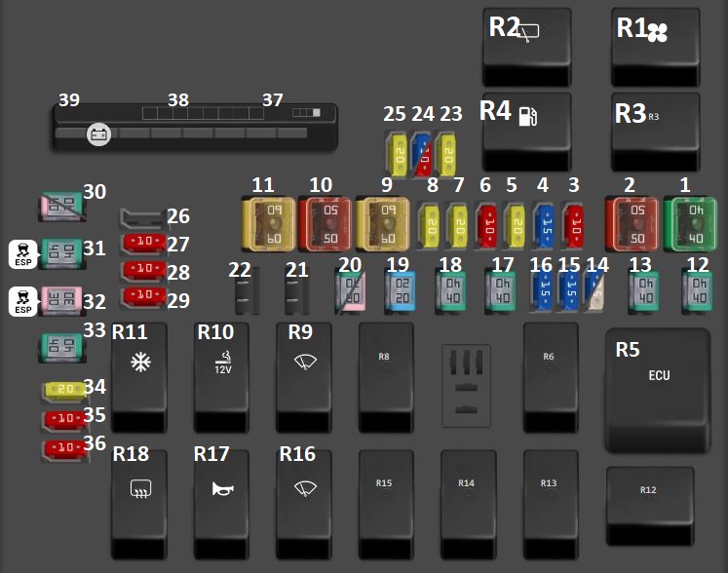
Task: Click the wiper icon on relay R16
Action: click(x=305, y=488)
